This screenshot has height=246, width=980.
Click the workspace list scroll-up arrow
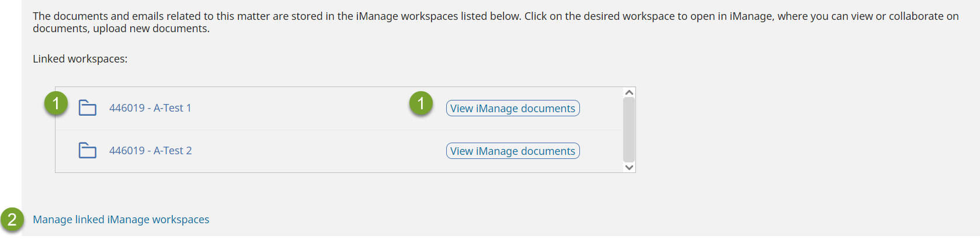click(629, 92)
